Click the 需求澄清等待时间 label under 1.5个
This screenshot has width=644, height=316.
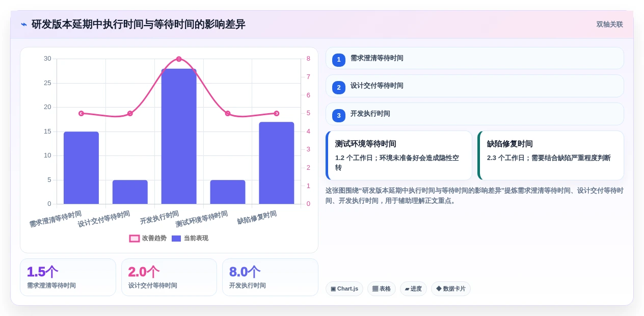click(51, 286)
